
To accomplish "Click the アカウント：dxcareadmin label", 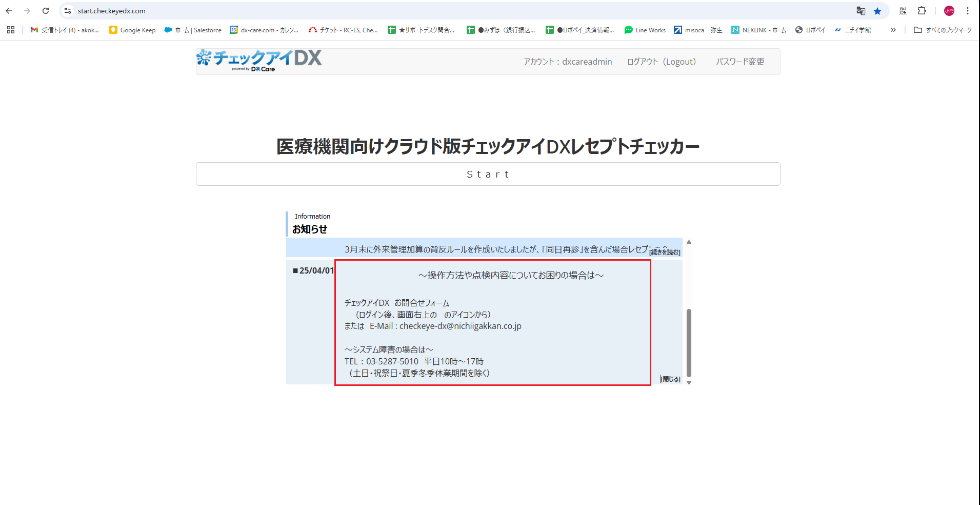I will (568, 62).
